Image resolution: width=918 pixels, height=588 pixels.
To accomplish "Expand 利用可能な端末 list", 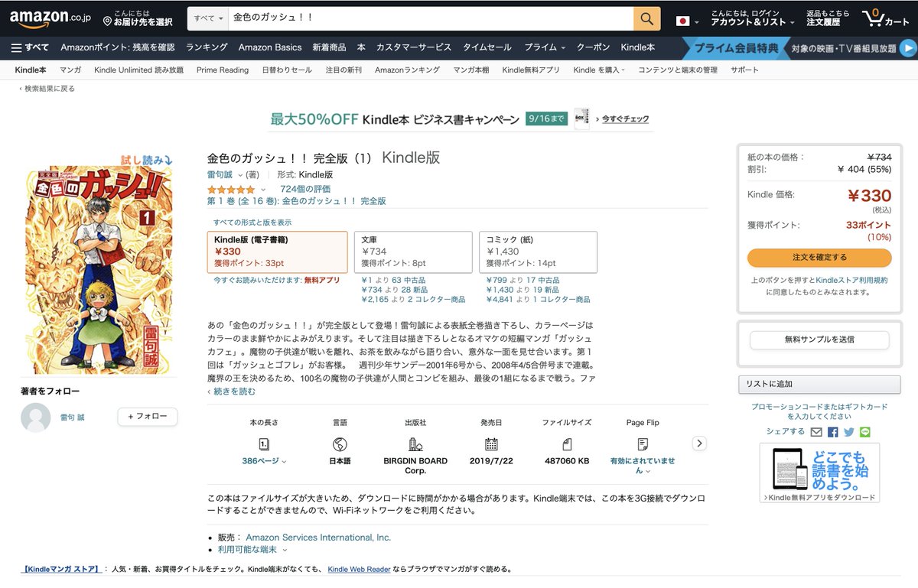I will (252, 549).
